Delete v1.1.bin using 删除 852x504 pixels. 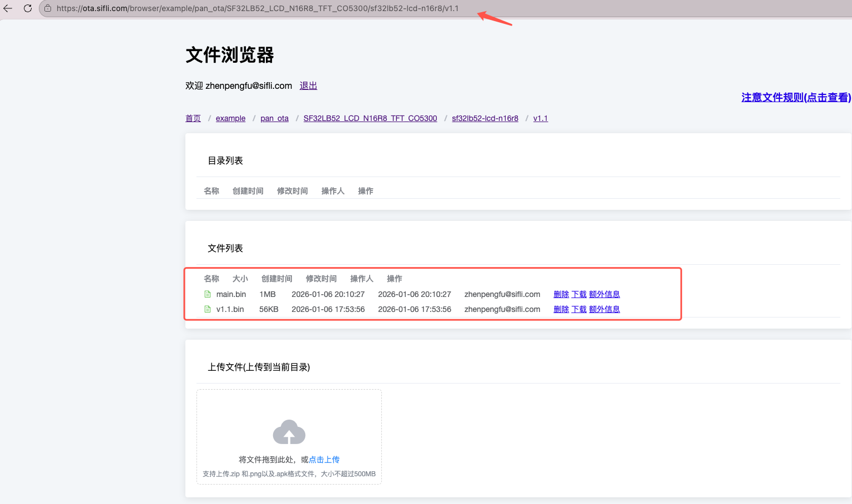pyautogui.click(x=561, y=309)
